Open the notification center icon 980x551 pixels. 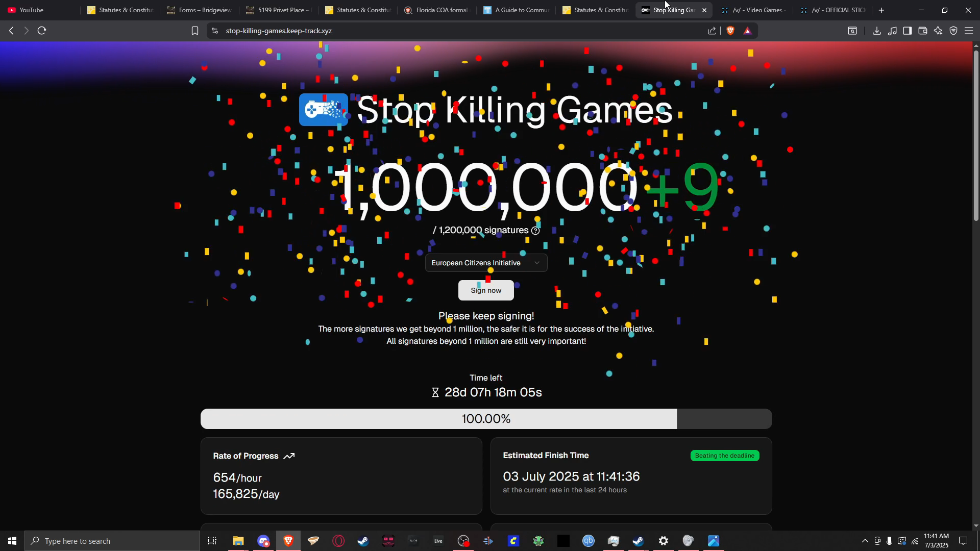964,541
